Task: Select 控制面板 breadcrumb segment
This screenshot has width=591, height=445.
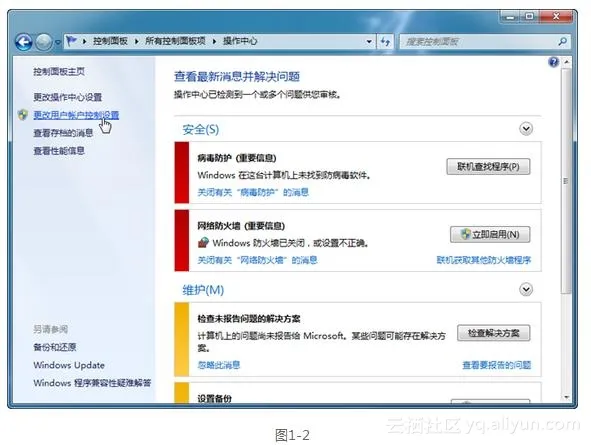Action: [110, 41]
